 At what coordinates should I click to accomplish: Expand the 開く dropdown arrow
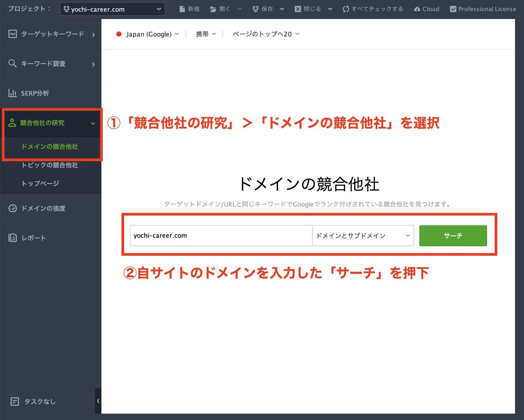tap(240, 9)
